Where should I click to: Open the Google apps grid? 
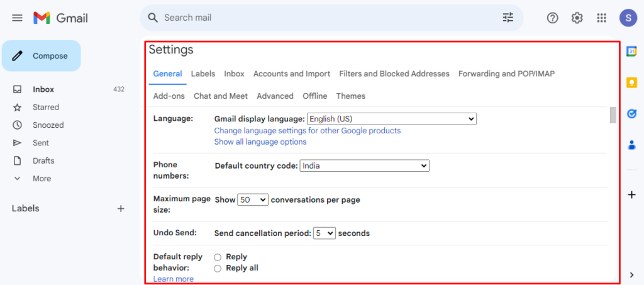pos(601,18)
